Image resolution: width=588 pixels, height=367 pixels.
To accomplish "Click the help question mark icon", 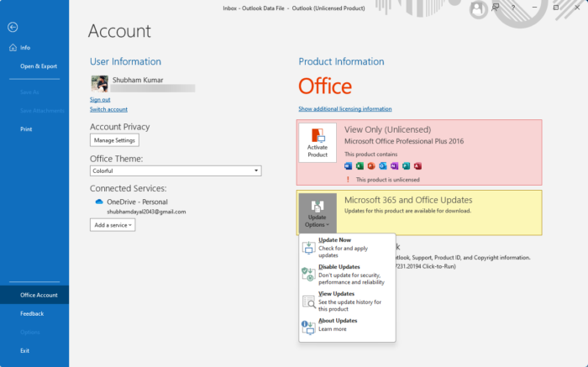I will click(x=513, y=8).
